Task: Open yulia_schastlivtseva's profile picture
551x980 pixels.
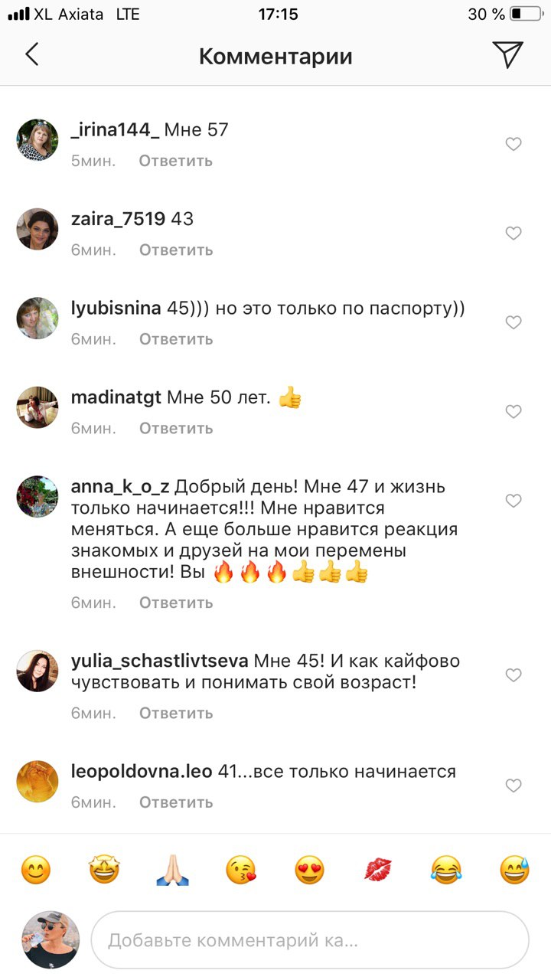Action: click(37, 671)
